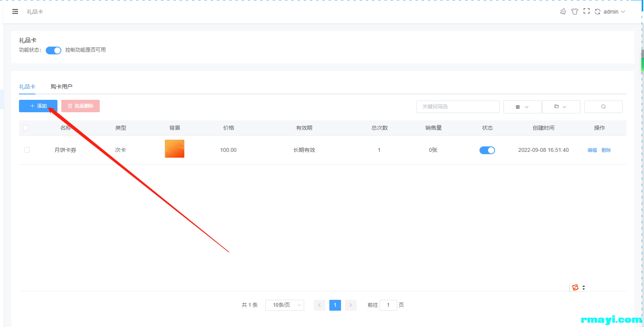Image resolution: width=644 pixels, height=327 pixels.
Task: Click the refresh icon next to admin
Action: point(597,12)
